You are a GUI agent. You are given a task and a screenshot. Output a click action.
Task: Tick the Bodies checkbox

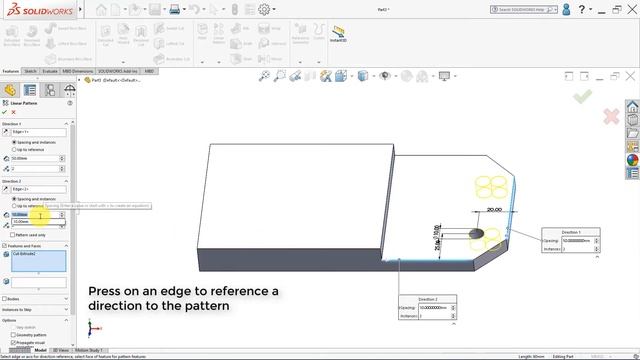(4, 299)
